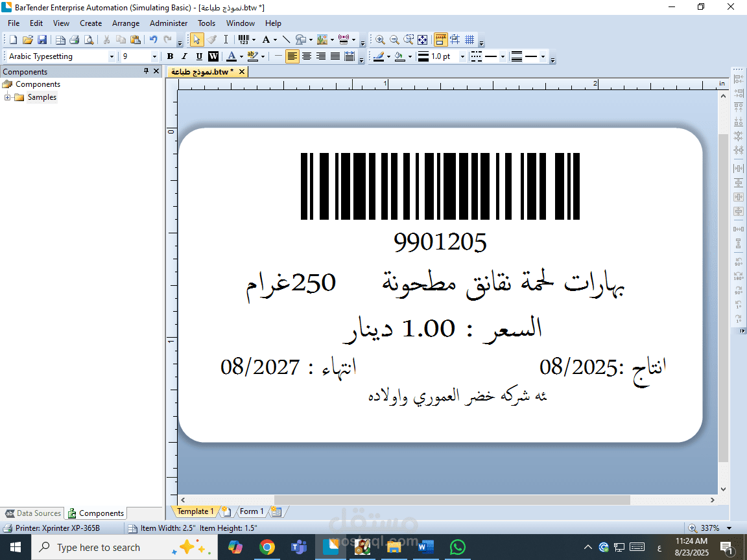Close the نموذج طباعة.btw document tab
747x560 pixels.
tap(241, 72)
